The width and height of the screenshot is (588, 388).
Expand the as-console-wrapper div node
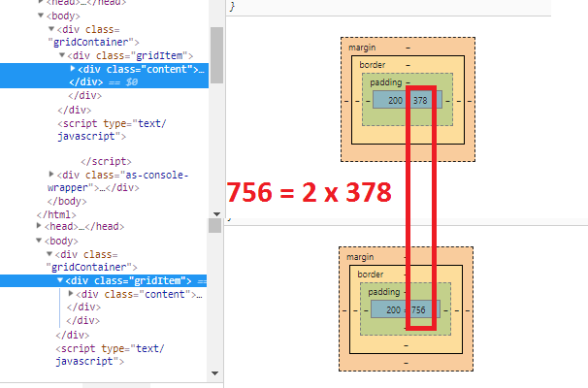(x=51, y=174)
